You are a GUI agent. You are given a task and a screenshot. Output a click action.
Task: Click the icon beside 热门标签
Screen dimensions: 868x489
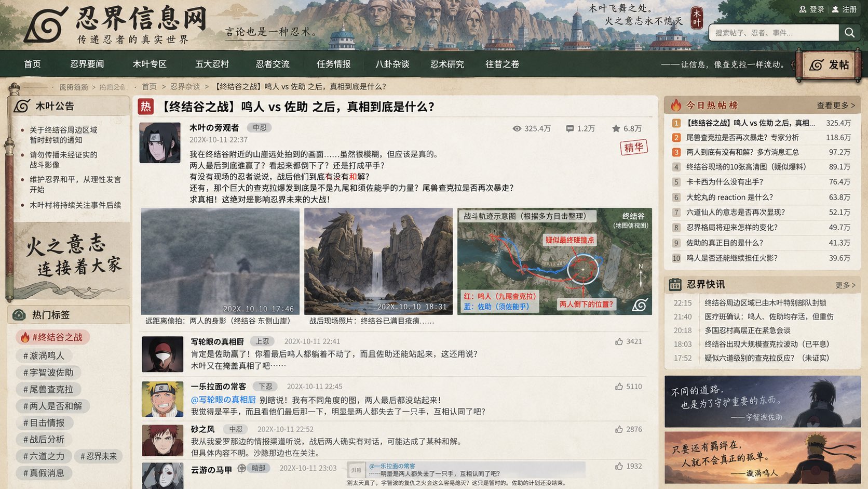point(19,314)
